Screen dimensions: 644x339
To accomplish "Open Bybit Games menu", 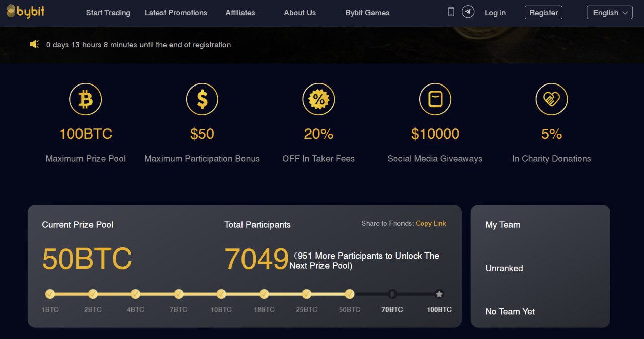I will (x=367, y=13).
